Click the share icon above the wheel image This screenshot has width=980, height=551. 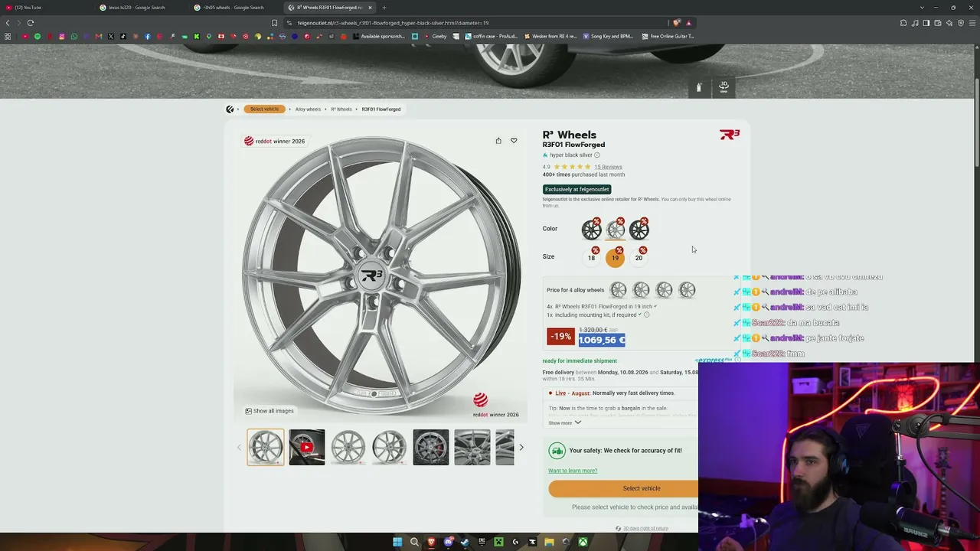[498, 141]
